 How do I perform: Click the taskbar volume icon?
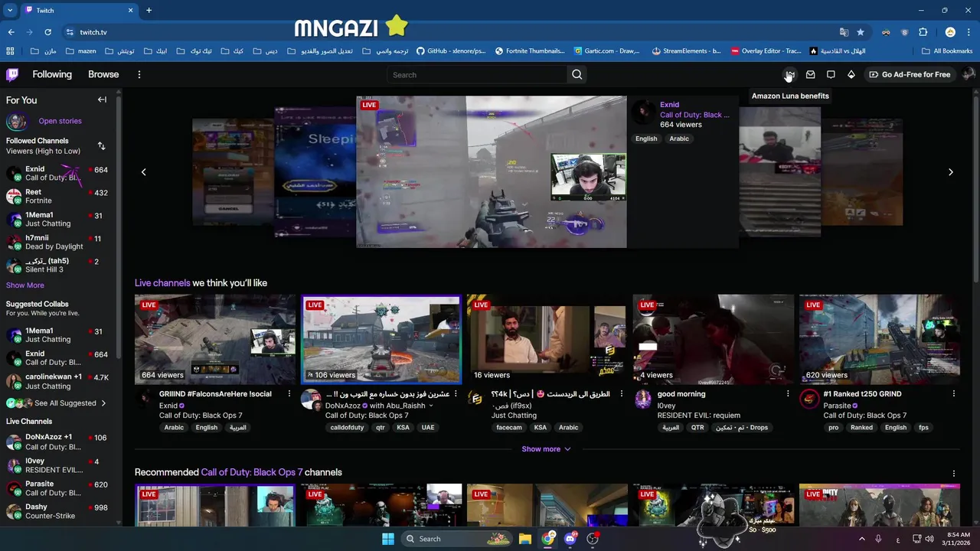pos(929,539)
